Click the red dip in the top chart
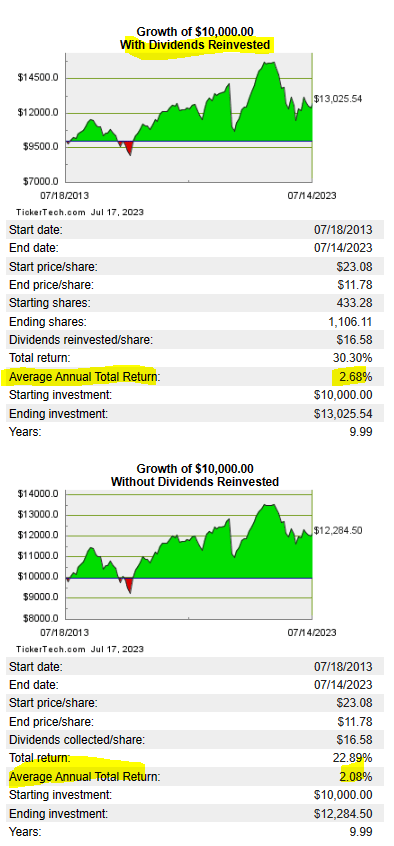 click(127, 148)
